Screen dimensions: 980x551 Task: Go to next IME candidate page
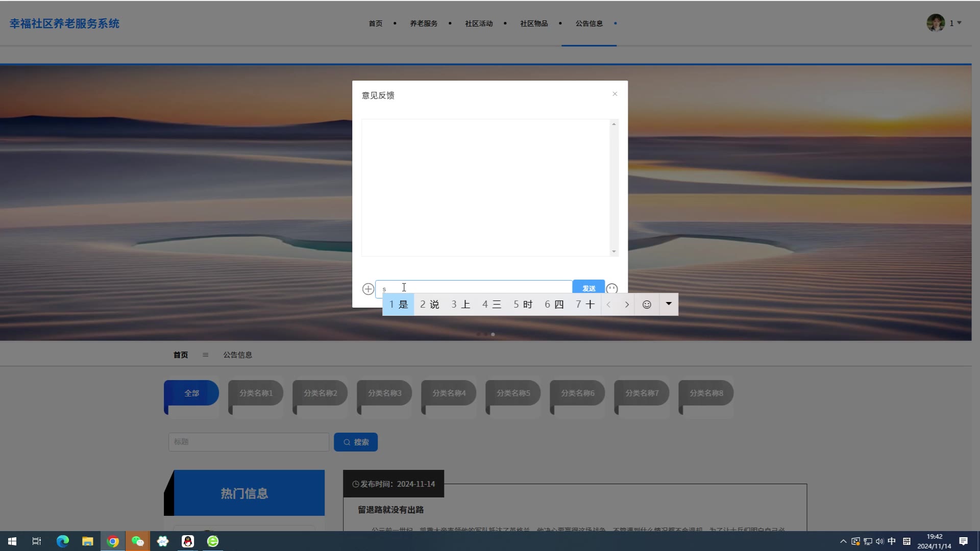pyautogui.click(x=627, y=305)
